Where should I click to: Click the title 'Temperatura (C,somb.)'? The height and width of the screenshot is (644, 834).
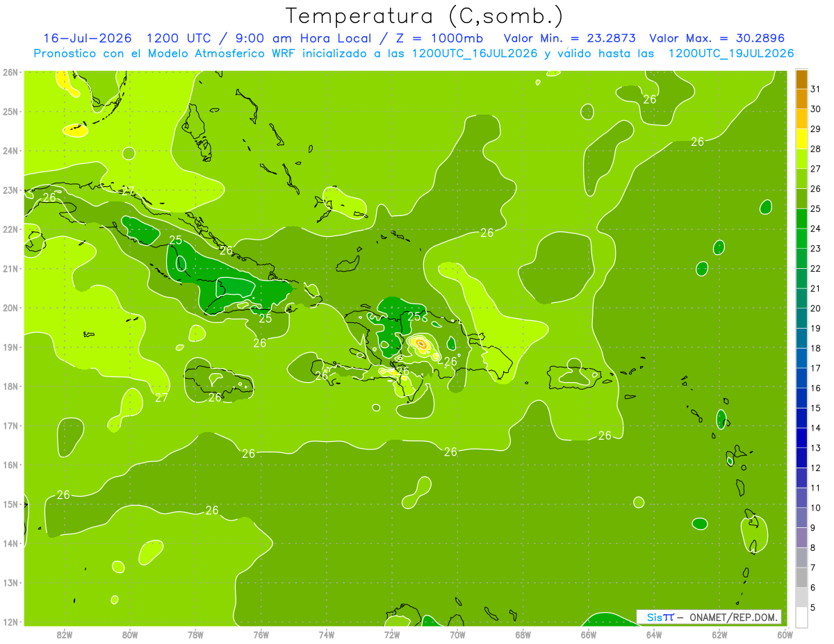click(425, 16)
